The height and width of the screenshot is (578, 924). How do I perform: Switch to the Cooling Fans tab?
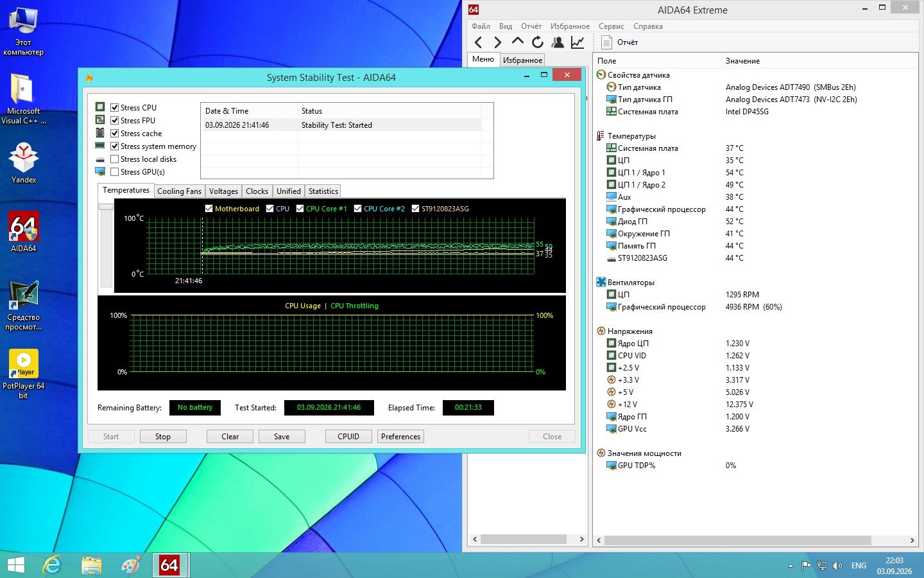(179, 191)
